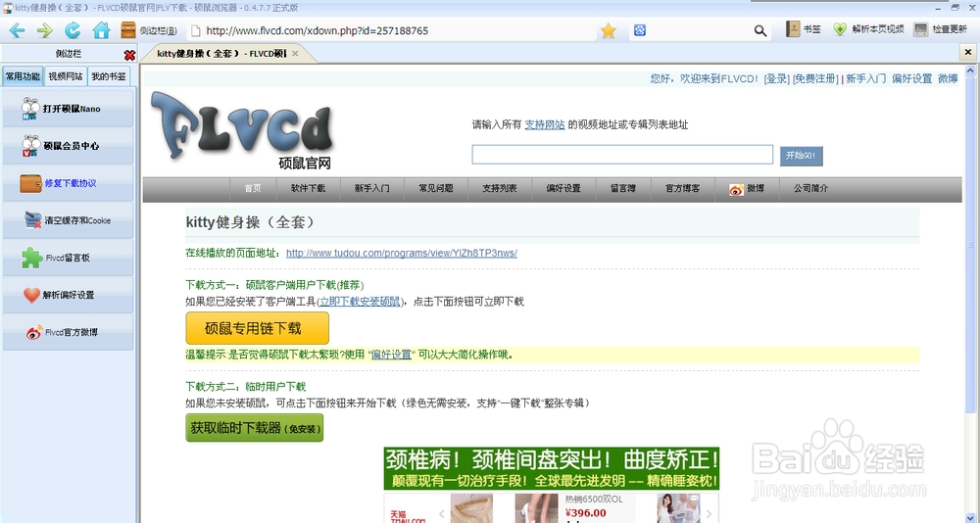Open the home page icon

(x=101, y=30)
